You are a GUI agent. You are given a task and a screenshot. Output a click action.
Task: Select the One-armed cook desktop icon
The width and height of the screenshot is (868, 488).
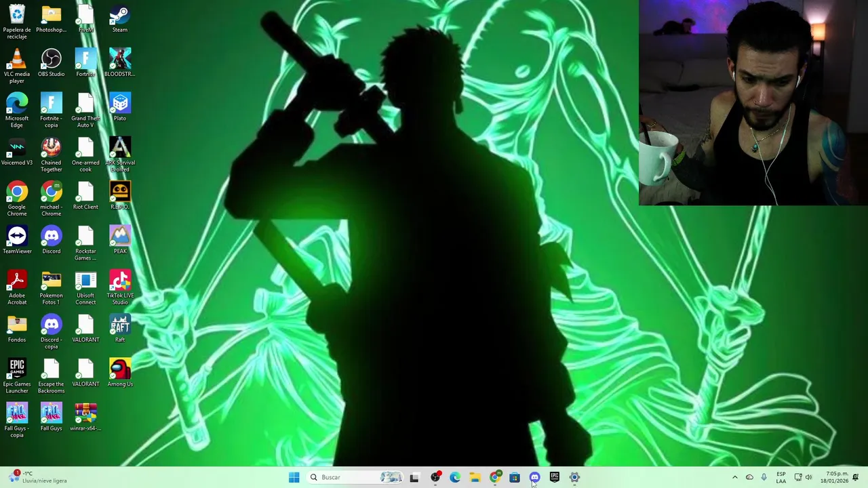[x=85, y=155]
